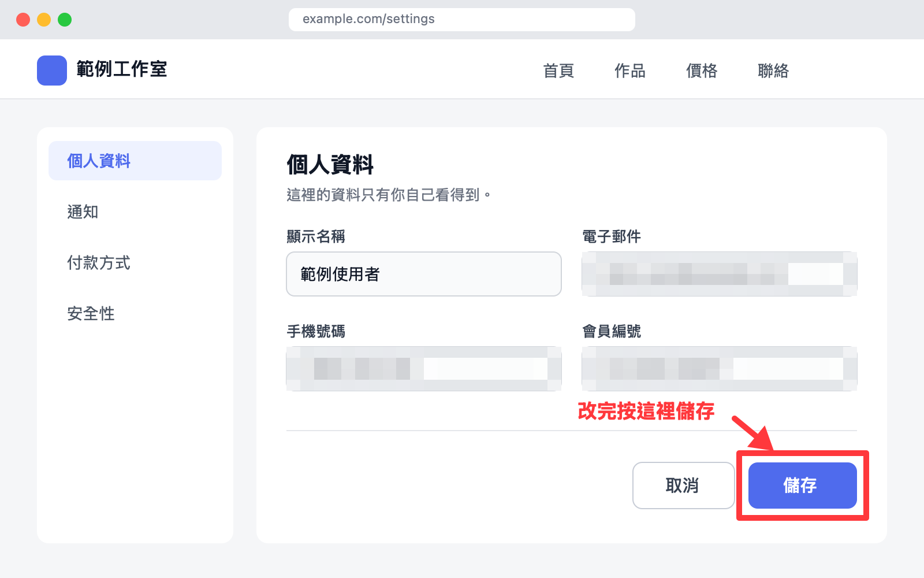This screenshot has width=924, height=578.
Task: Select 個人資料 in the sidebar
Action: (135, 161)
